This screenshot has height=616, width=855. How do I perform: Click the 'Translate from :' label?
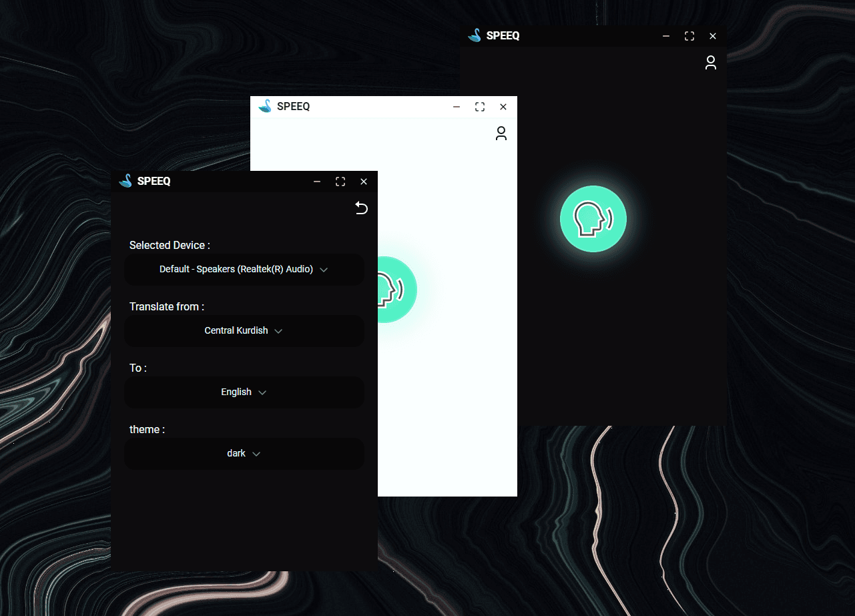167,306
